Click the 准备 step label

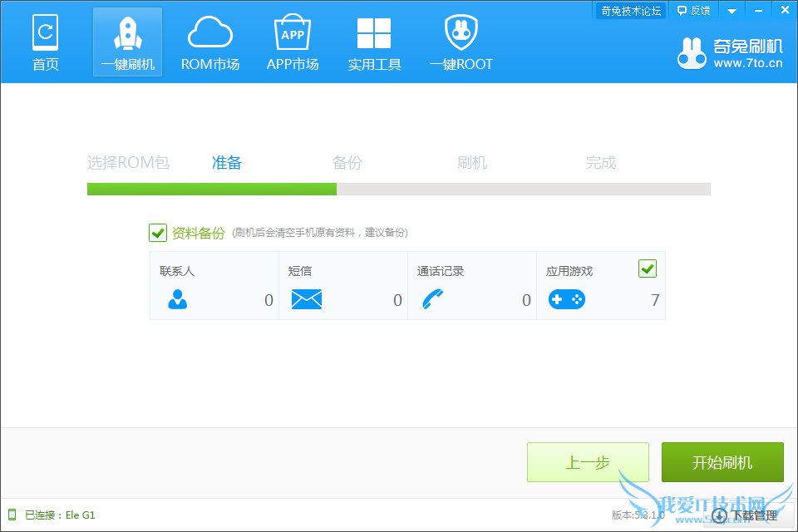tap(227, 162)
